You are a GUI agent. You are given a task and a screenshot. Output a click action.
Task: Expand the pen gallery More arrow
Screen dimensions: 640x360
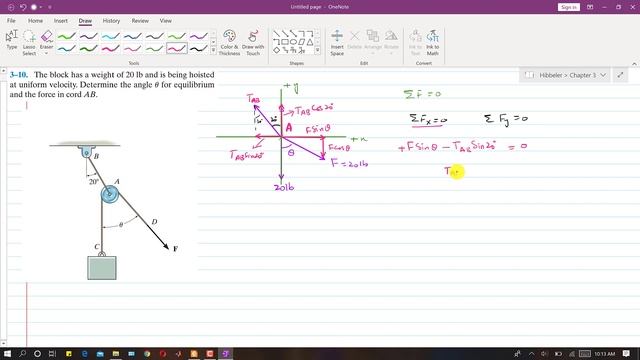point(213,51)
